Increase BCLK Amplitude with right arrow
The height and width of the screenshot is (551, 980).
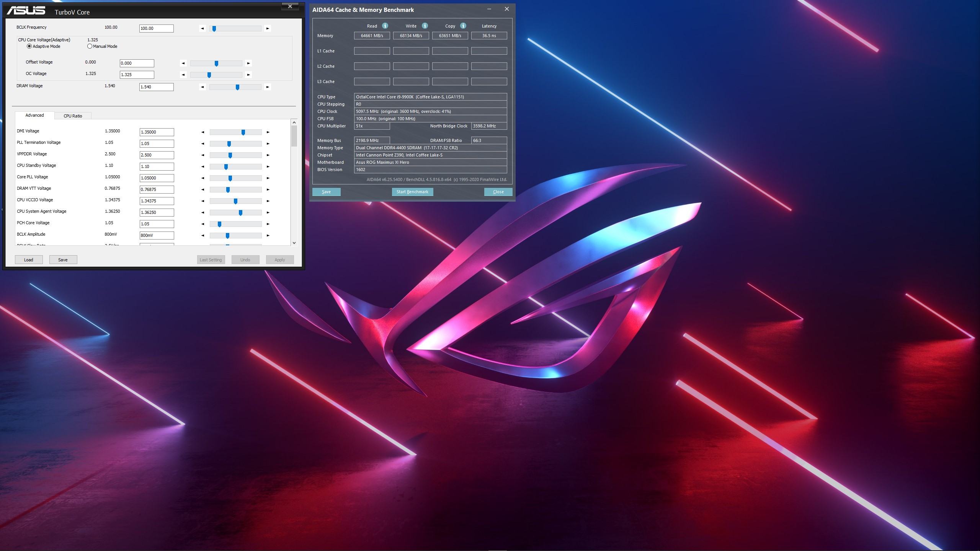268,235
